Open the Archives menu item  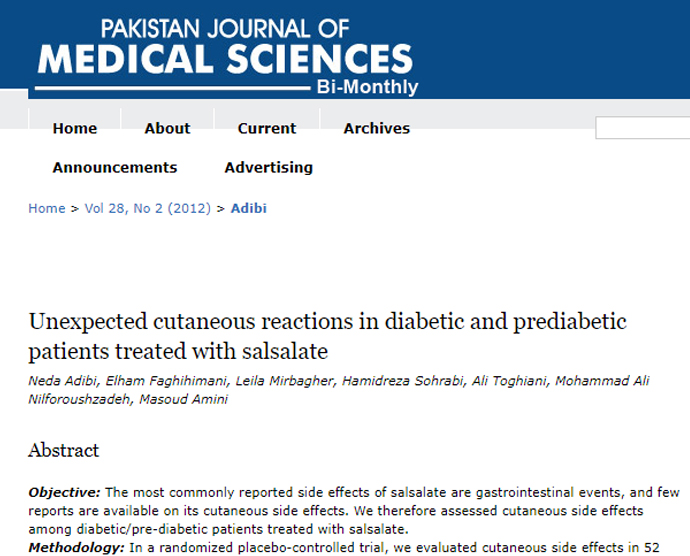(376, 128)
